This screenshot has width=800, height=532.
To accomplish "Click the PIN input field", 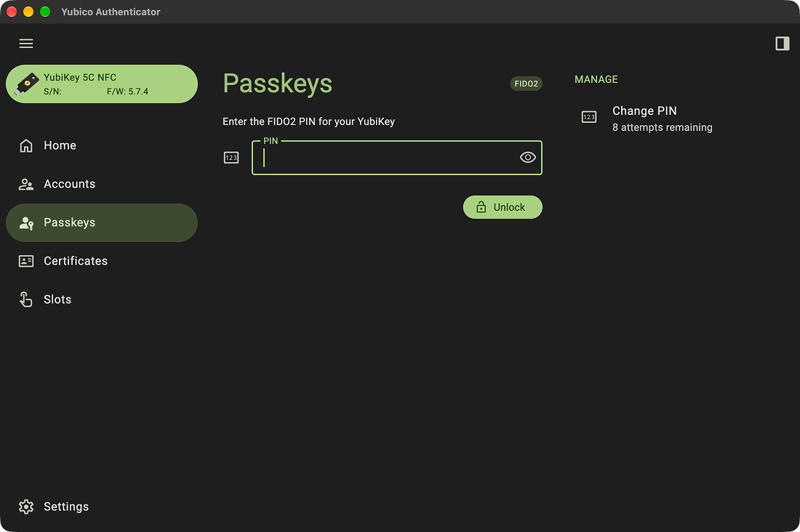I will pyautogui.click(x=397, y=158).
